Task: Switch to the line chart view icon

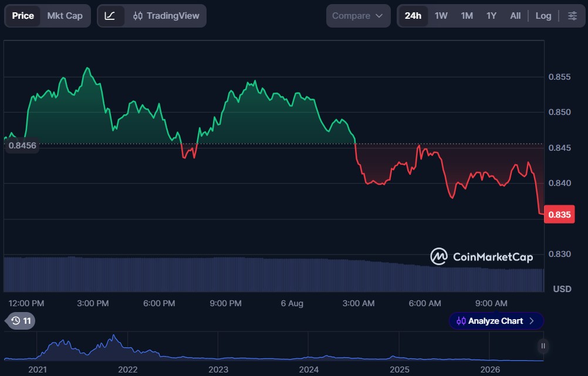Action: [110, 16]
